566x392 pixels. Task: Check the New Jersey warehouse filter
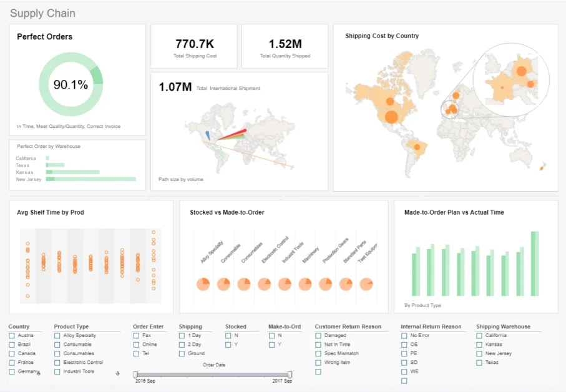[x=479, y=353]
